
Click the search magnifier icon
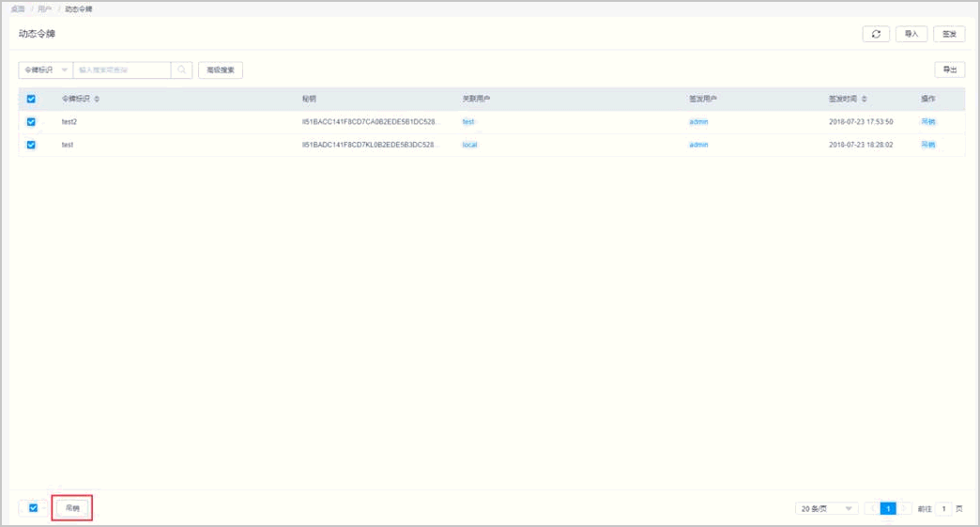click(182, 70)
